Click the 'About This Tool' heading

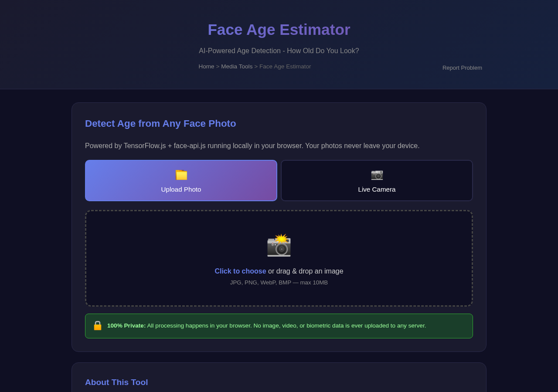tap(116, 382)
